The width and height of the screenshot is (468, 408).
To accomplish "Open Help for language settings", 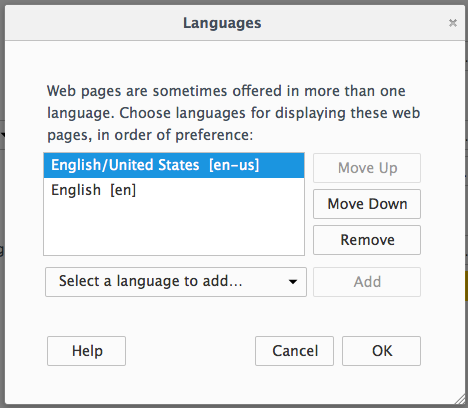I will 86,351.
